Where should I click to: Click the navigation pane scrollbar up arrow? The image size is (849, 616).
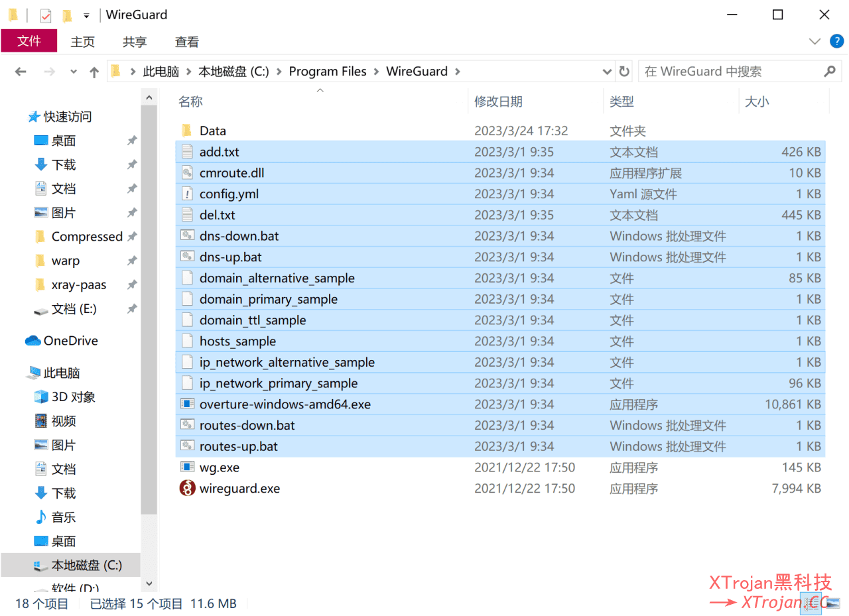click(x=149, y=98)
